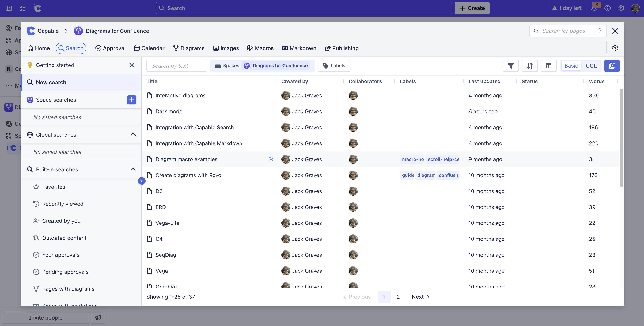Collapse the Built-in searches section

133,169
